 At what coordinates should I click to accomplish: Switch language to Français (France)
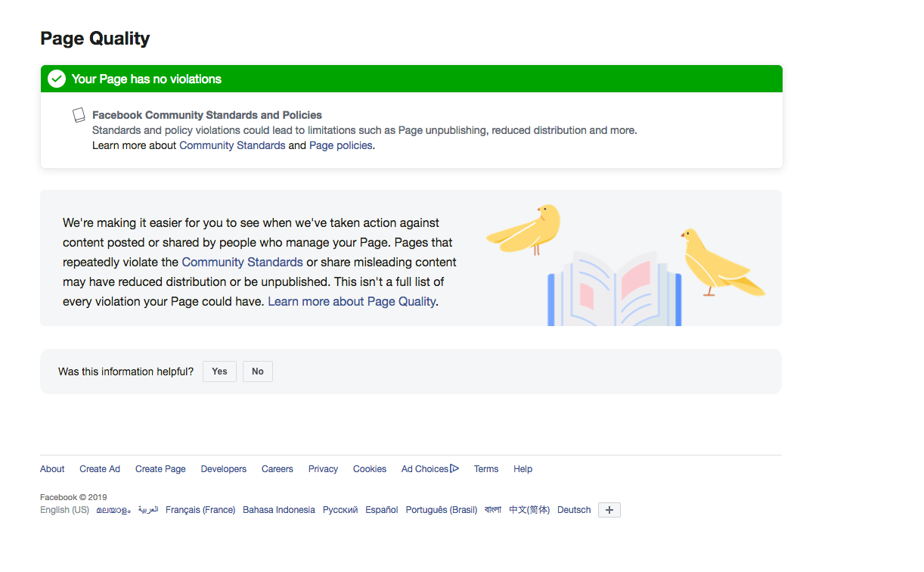pos(200,510)
